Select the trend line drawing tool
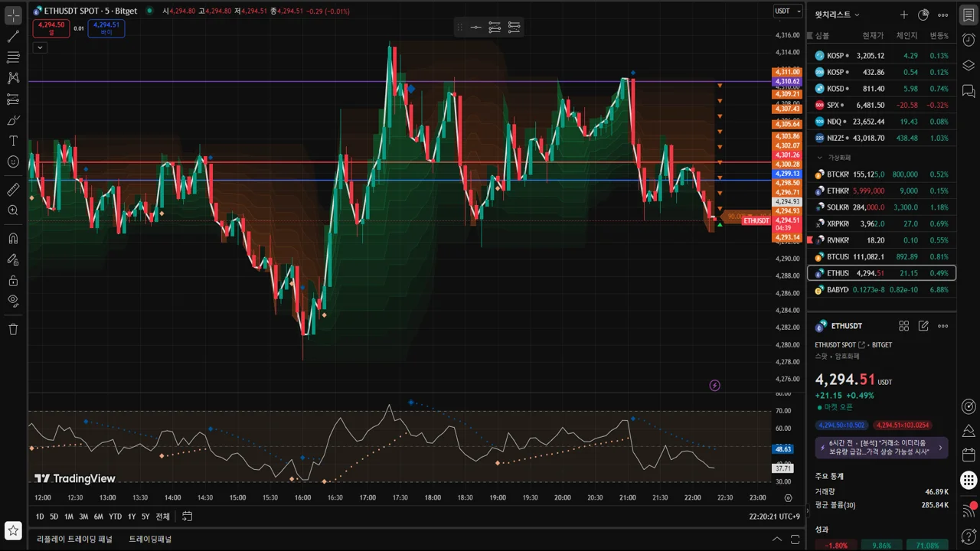The image size is (980, 551). [x=13, y=36]
